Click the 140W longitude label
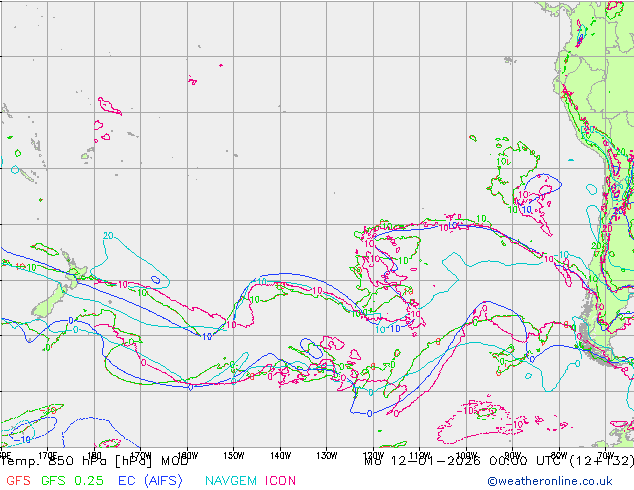This screenshot has width=634, height=490. point(280,456)
